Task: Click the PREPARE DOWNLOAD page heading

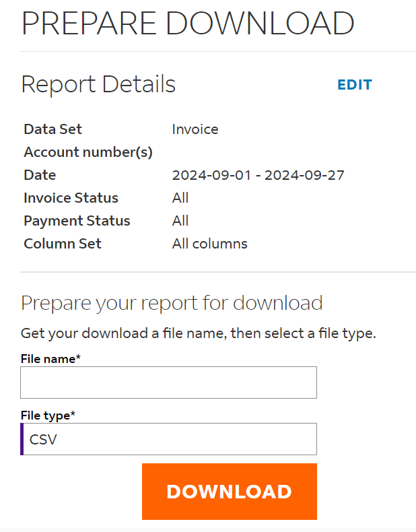Action: [188, 23]
